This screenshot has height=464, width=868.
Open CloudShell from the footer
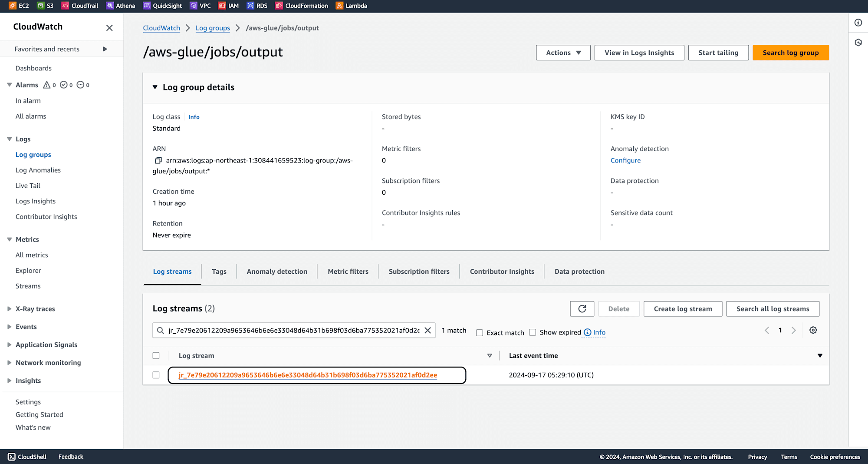(x=27, y=457)
